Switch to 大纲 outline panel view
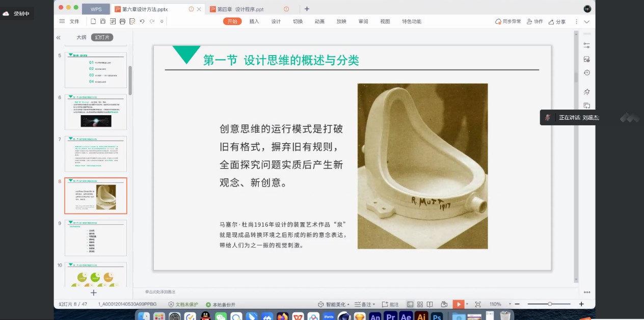The image size is (644, 320). click(x=81, y=37)
